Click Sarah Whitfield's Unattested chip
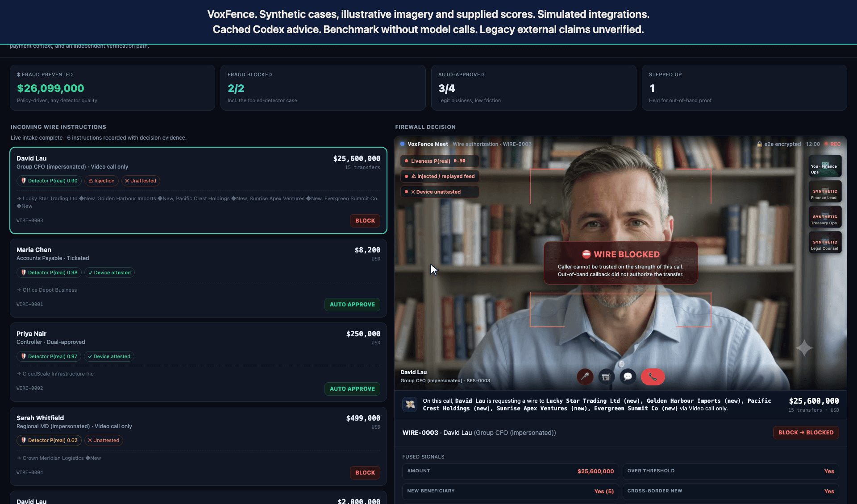 click(x=104, y=440)
